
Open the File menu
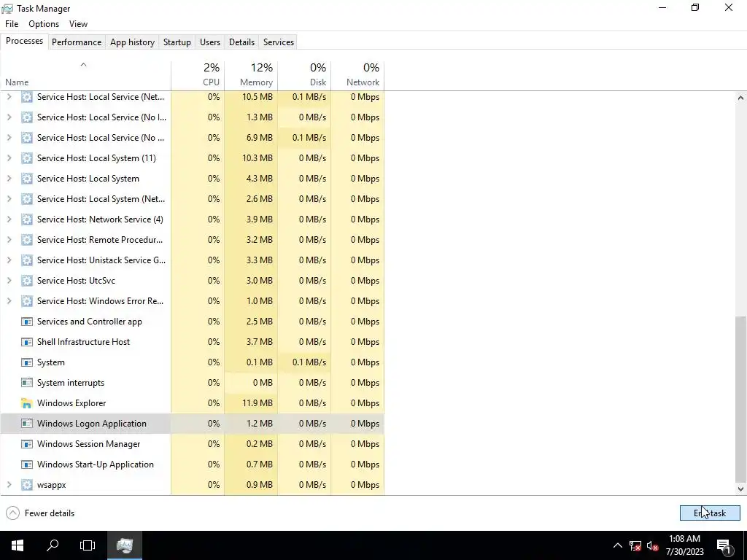coord(12,24)
